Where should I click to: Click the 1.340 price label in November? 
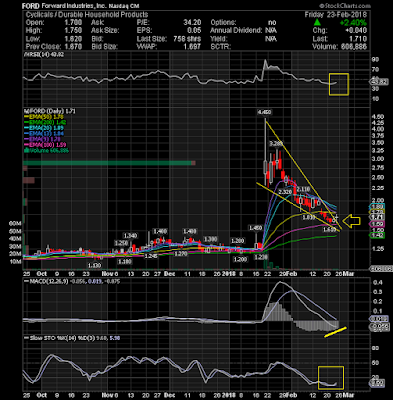[x=130, y=236]
